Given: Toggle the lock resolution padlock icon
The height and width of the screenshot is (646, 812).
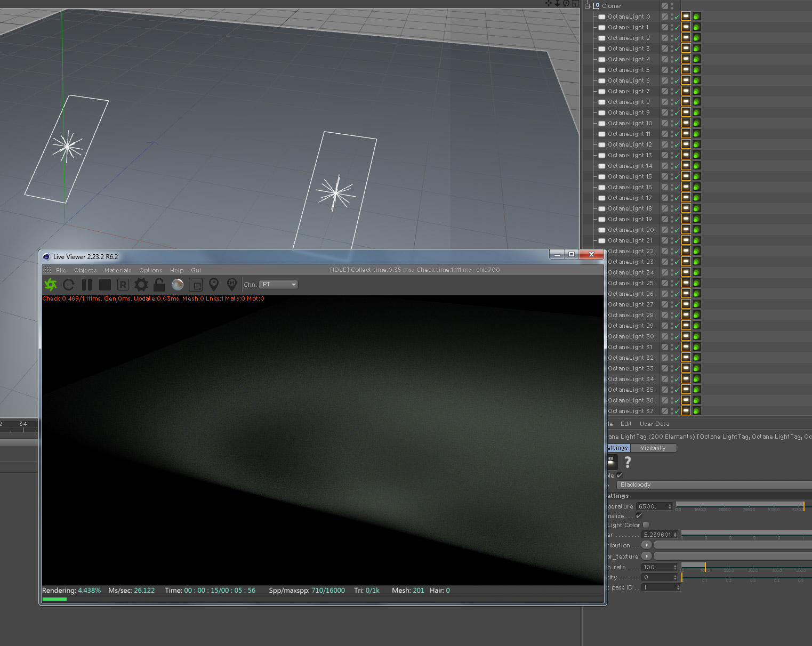Looking at the screenshot, I should pos(159,285).
